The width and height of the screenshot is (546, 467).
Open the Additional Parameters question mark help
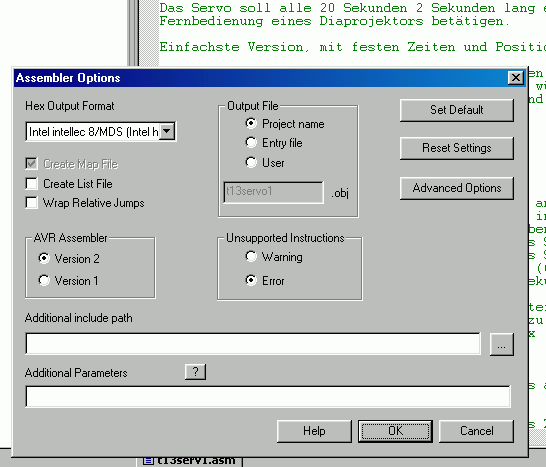(x=195, y=372)
